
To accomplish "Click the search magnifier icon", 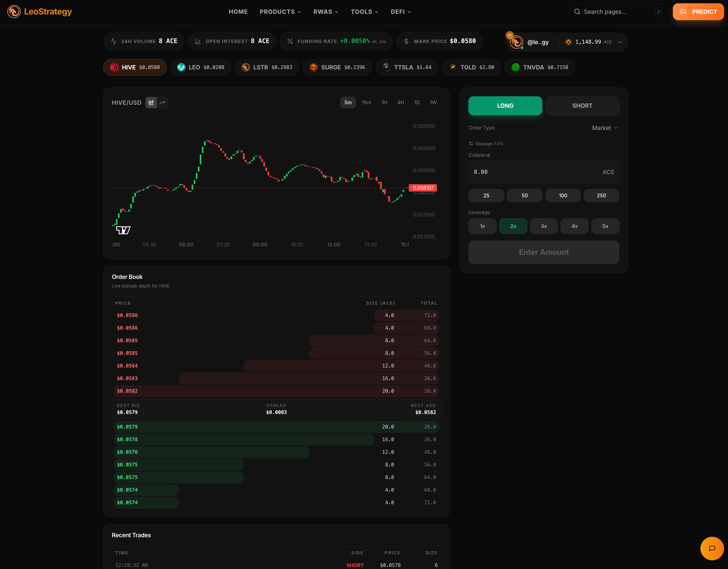I will (x=577, y=12).
